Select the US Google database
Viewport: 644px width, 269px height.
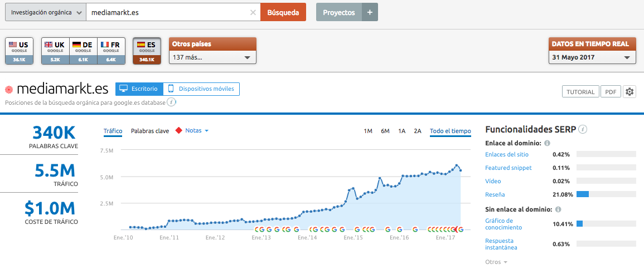(x=19, y=51)
